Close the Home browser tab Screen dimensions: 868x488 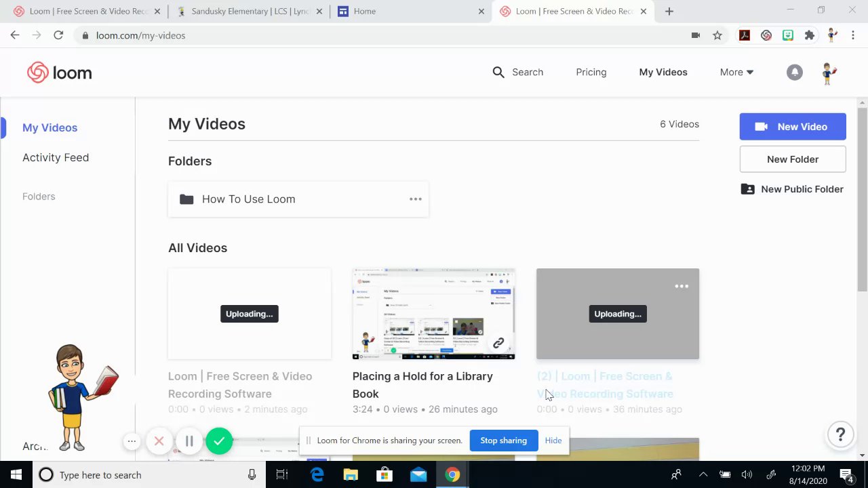pos(481,11)
